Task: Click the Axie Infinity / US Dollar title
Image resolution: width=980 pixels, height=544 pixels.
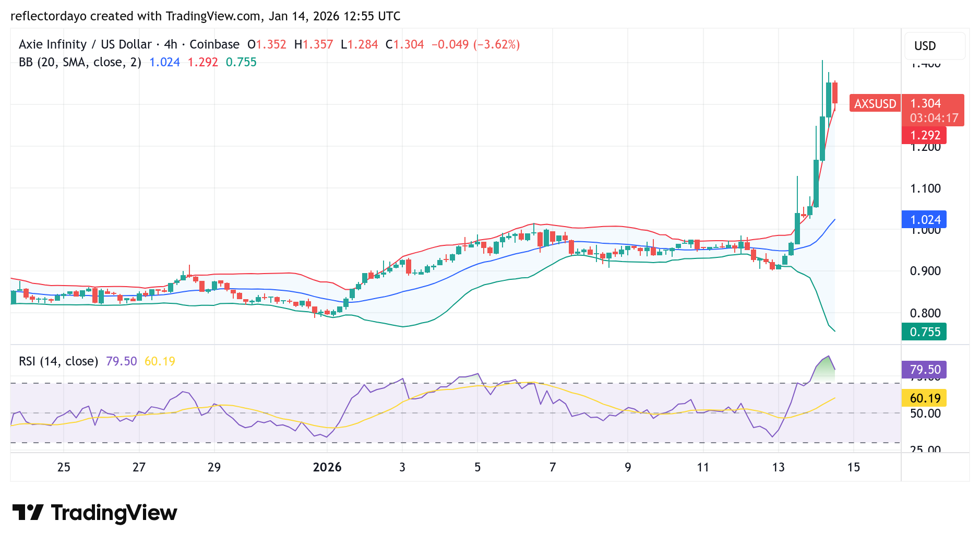Action: [85, 44]
